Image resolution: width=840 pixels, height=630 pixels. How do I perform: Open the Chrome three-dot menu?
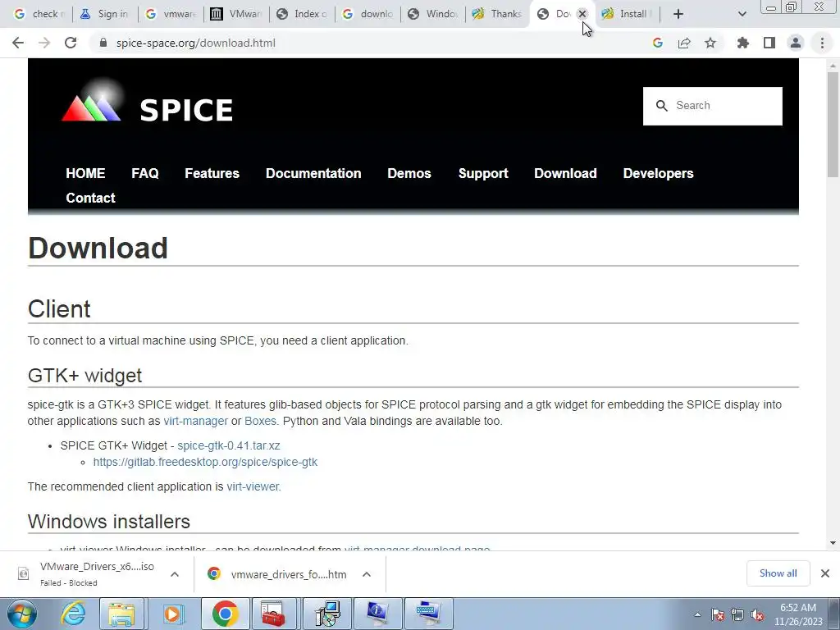coord(822,43)
